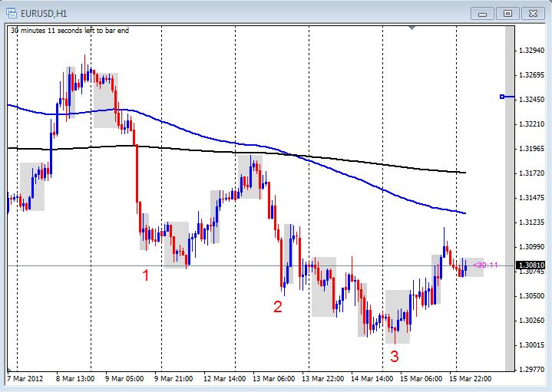The height and width of the screenshot is (392, 552).
Task: Click the 1.32940 price scale label
Action: click(x=531, y=51)
